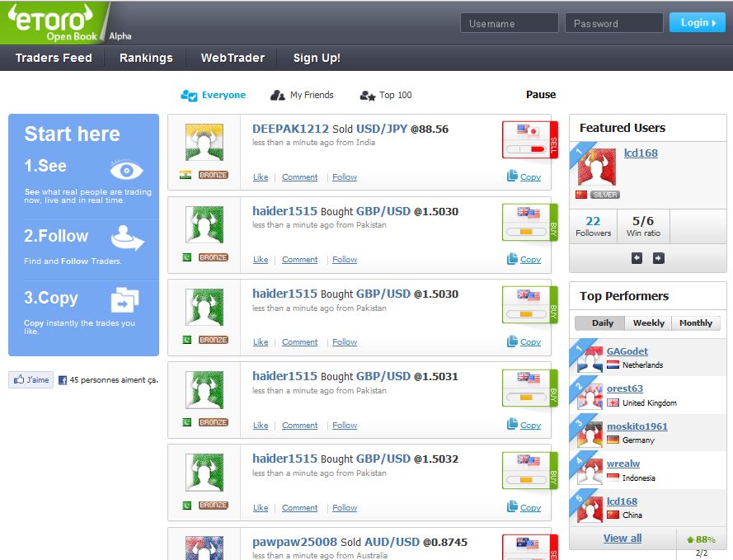The image size is (733, 560).
Task: Click the eye icon beside 1.See
Action: click(x=126, y=170)
